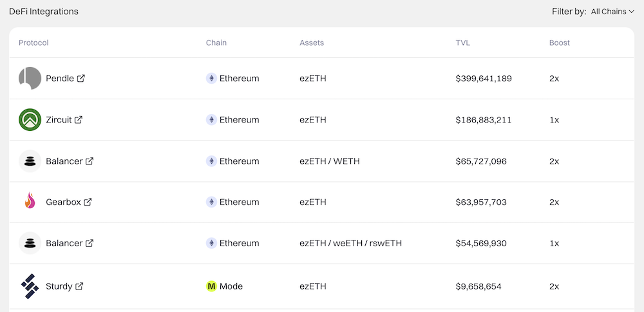Image resolution: width=644 pixels, height=312 pixels.
Task: Open Gearbox external link icon
Action: tap(88, 202)
